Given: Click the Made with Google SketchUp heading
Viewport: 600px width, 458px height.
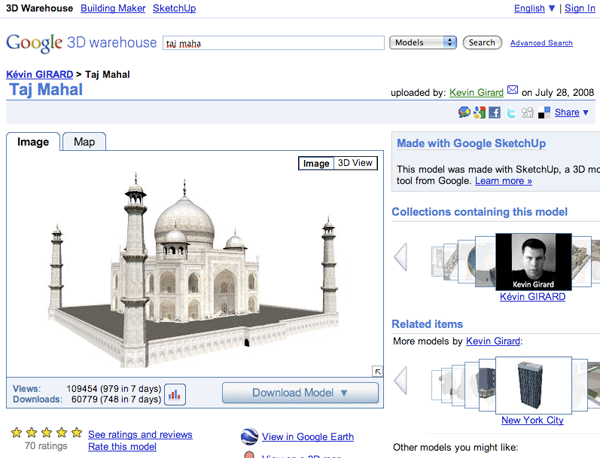Looking at the screenshot, I should click(x=471, y=143).
